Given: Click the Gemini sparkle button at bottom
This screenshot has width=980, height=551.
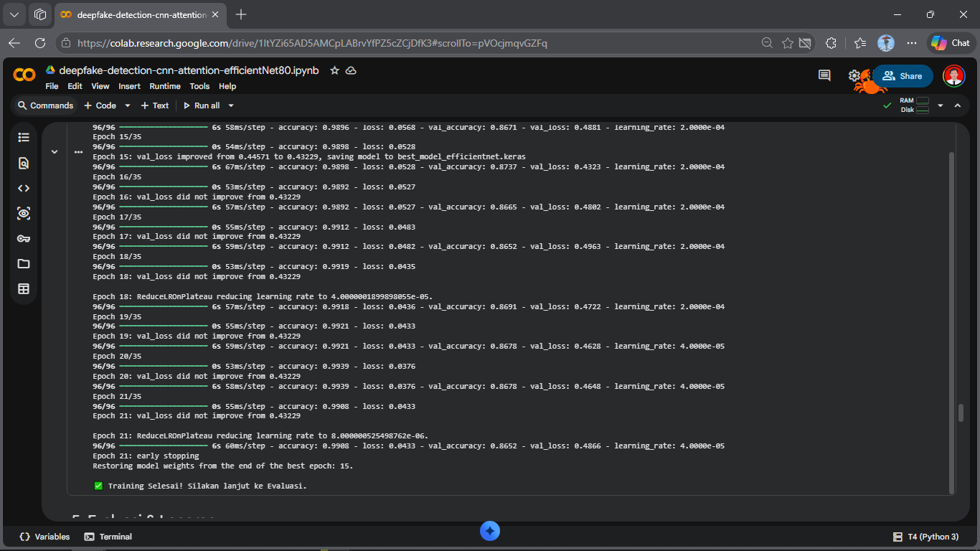Looking at the screenshot, I should pyautogui.click(x=490, y=531).
